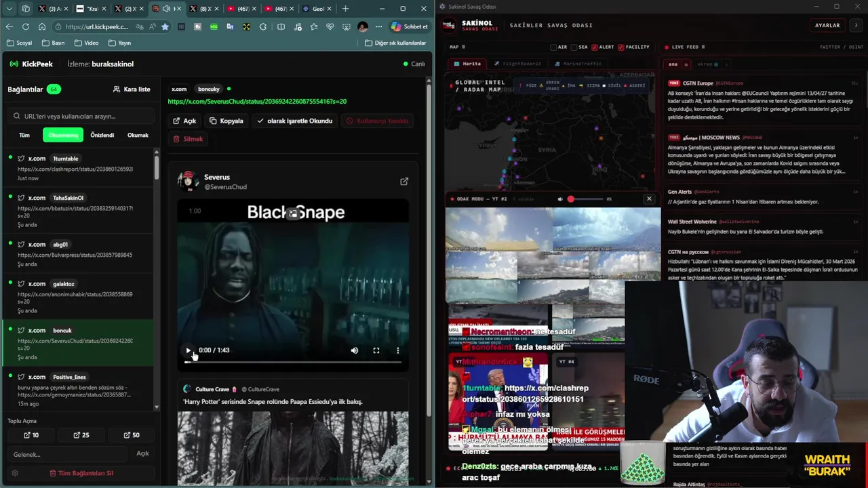Select the Önizlendi filter tab
The width and height of the screenshot is (868, 488).
click(102, 135)
